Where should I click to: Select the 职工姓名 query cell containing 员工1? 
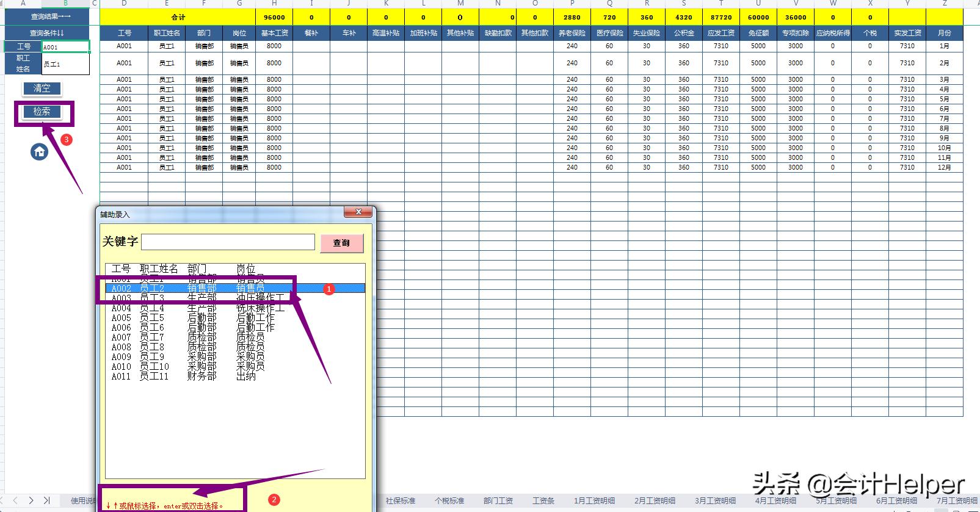(x=65, y=63)
